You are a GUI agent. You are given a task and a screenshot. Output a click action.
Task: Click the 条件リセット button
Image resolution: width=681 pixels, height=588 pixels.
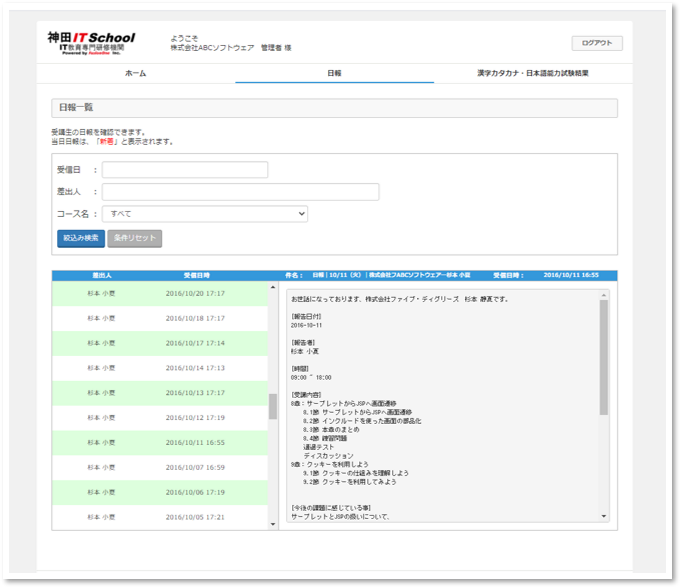pos(134,239)
